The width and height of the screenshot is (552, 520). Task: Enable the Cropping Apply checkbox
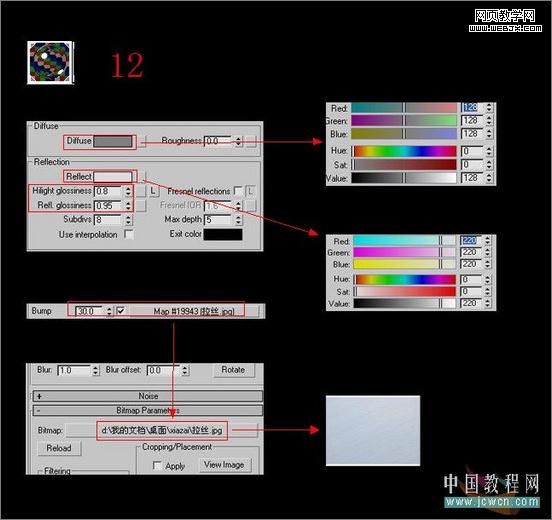[157, 465]
